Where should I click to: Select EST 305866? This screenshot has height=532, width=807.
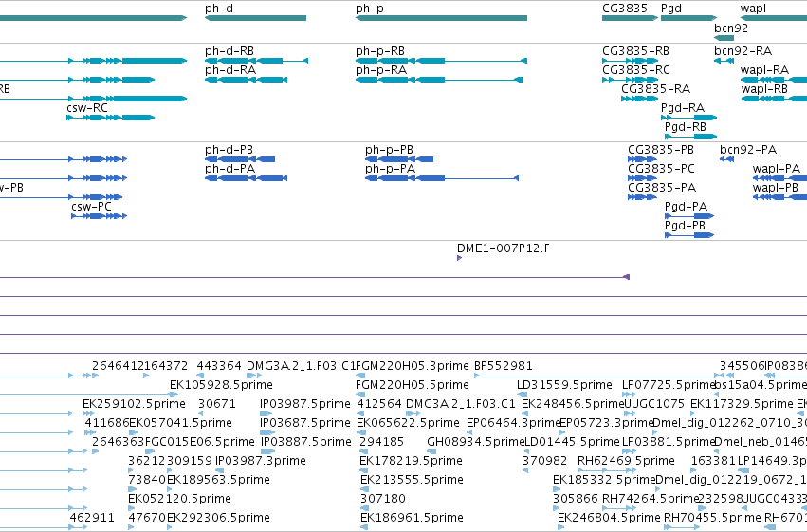coord(575,499)
